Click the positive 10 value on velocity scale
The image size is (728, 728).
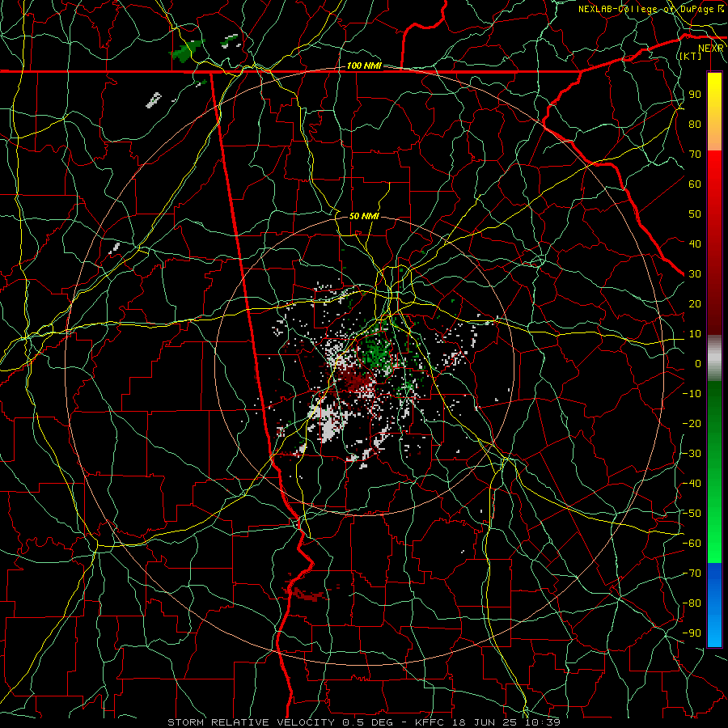695,334
